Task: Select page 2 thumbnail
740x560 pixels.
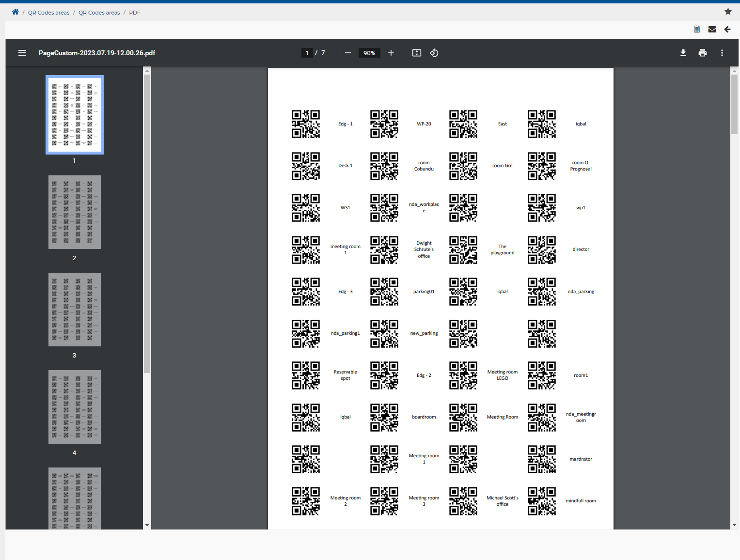Action: point(75,212)
